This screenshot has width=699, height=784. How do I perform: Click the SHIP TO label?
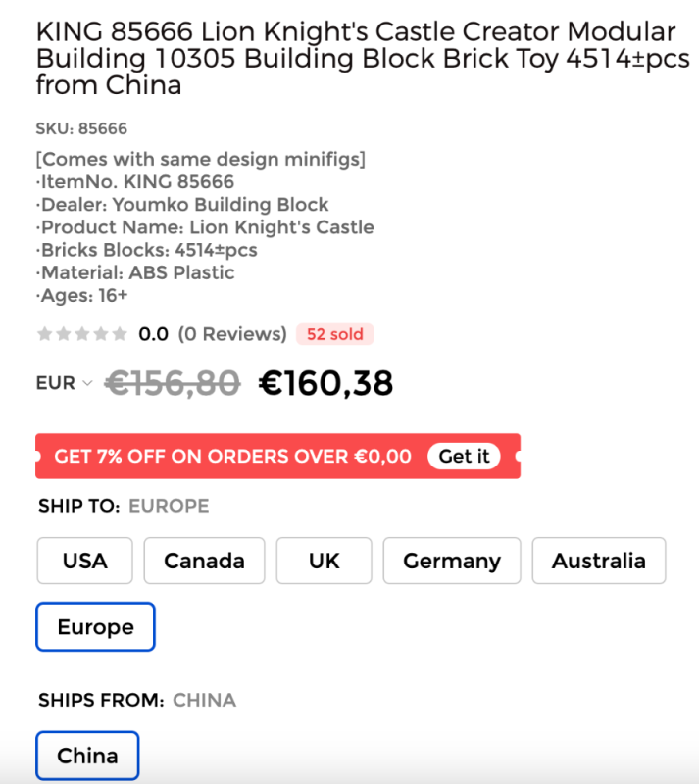pos(79,507)
